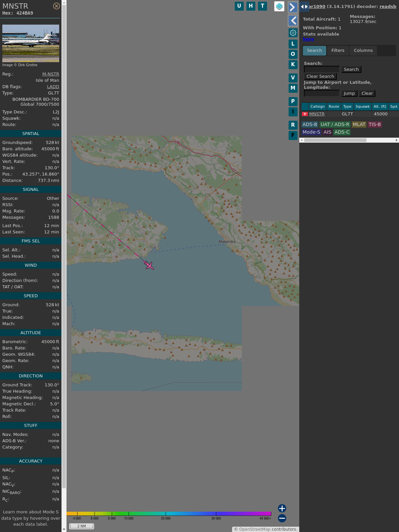
Task: Open the M-NSTR registration link
Action: click(x=51, y=74)
